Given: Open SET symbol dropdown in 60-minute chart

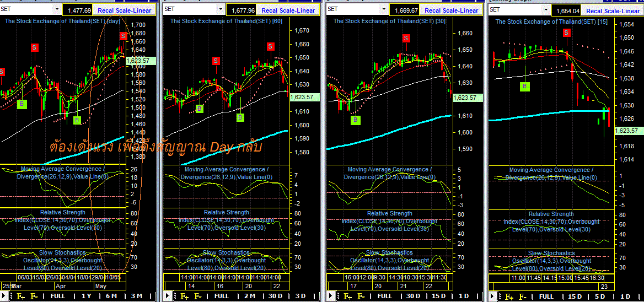Looking at the screenshot, I should (x=222, y=9).
